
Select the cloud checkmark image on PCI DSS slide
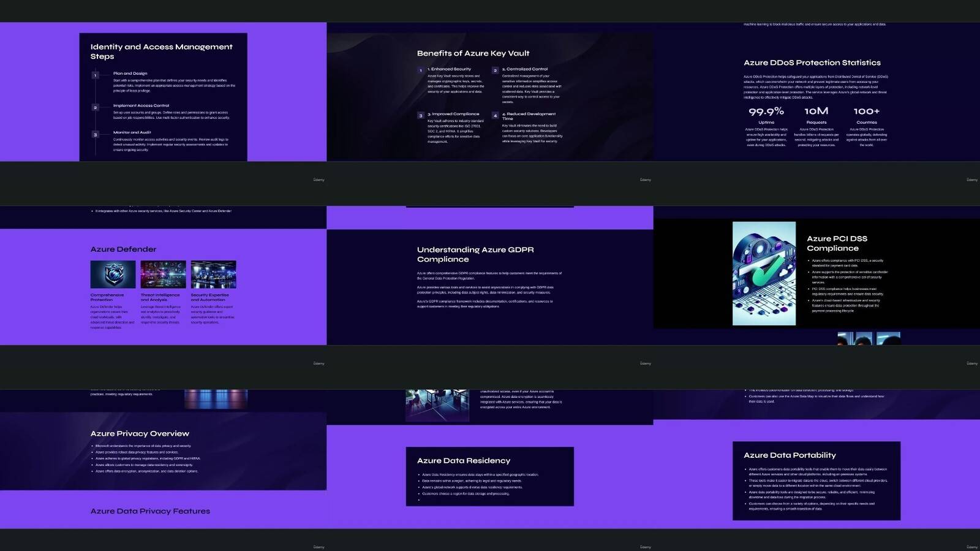tap(764, 273)
